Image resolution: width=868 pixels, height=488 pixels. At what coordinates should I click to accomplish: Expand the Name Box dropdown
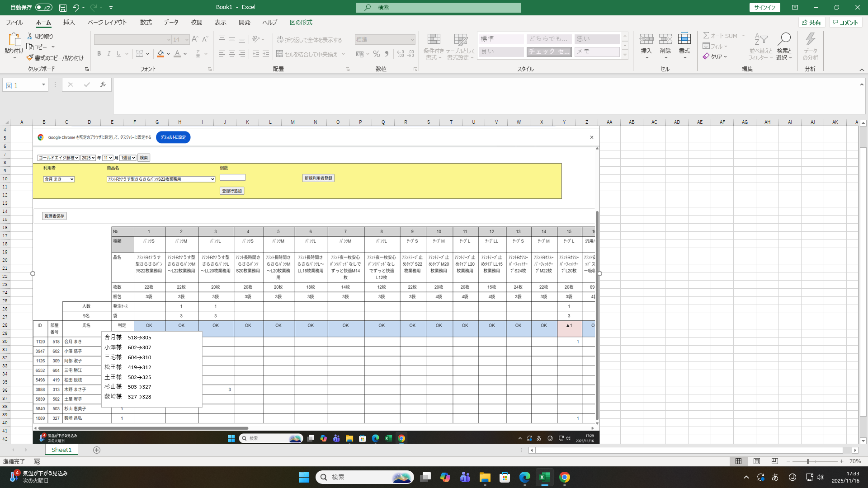pyautogui.click(x=43, y=85)
